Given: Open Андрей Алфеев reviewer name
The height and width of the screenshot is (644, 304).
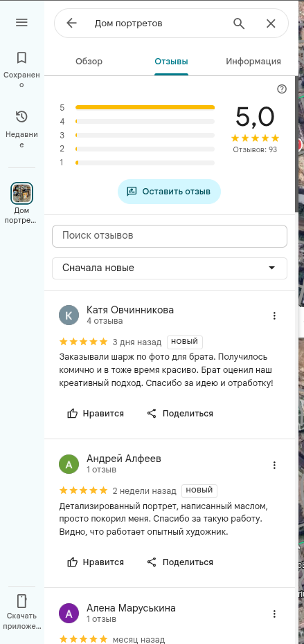Looking at the screenshot, I should tap(124, 459).
